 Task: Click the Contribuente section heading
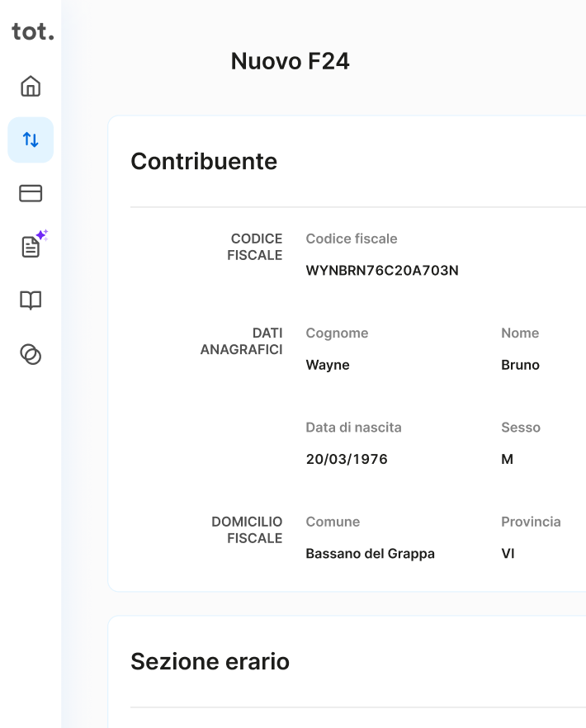click(204, 161)
